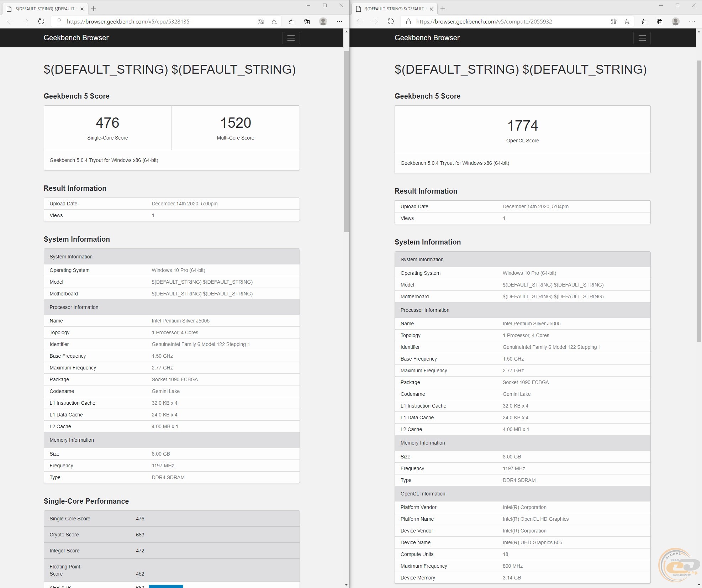Click the vertical scrollbar thumb of the right page
This screenshot has height=588, width=702.
(699, 201)
